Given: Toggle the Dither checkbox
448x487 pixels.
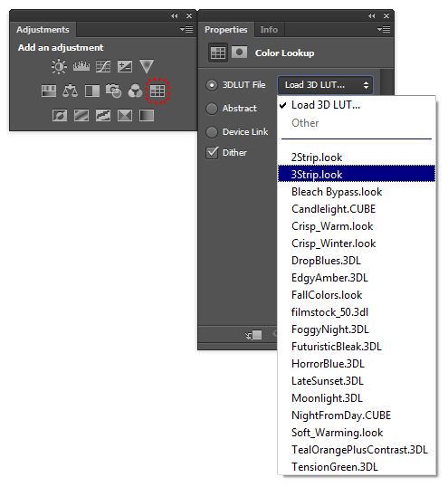Looking at the screenshot, I should (x=212, y=153).
